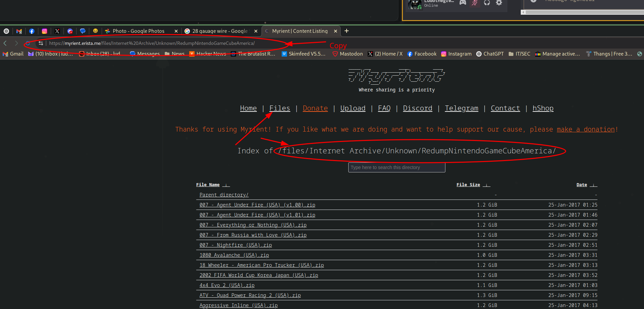644x309 pixels.
Task: Open the Files navigation link
Action: coord(280,108)
